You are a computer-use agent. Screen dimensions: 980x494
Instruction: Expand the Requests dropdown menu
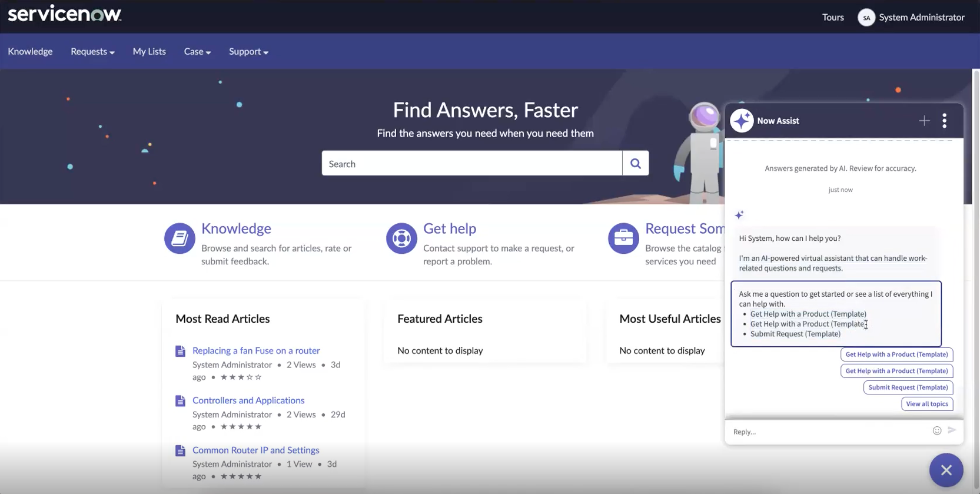(x=92, y=52)
